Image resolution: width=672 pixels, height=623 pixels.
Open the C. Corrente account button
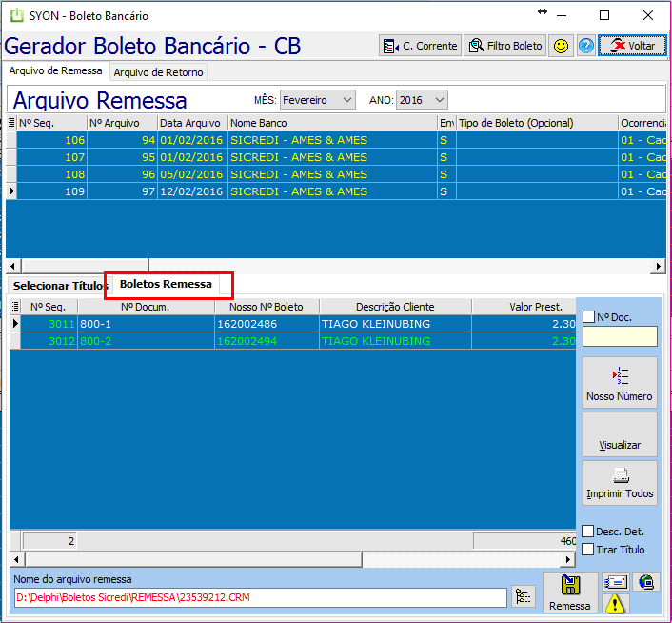[x=420, y=46]
